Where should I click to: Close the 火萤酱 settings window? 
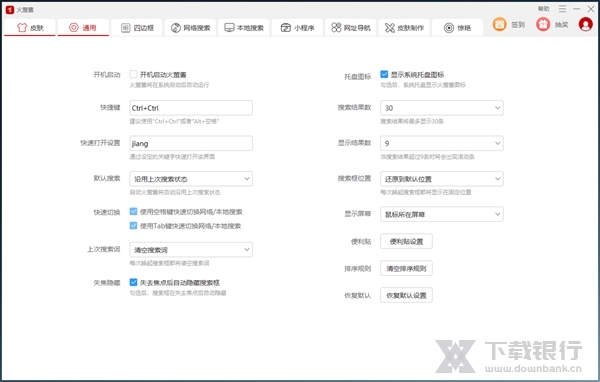coord(590,9)
